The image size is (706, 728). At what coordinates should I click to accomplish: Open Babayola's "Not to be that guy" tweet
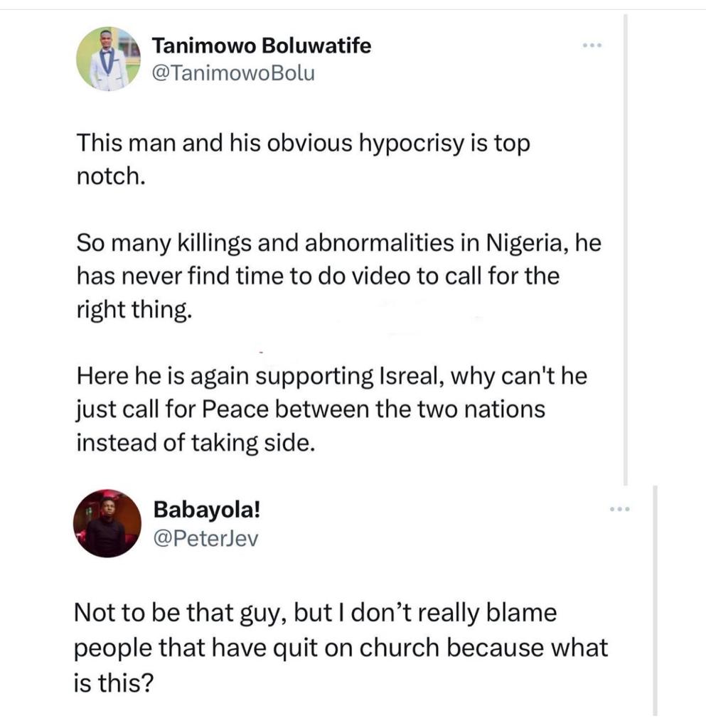(x=341, y=647)
